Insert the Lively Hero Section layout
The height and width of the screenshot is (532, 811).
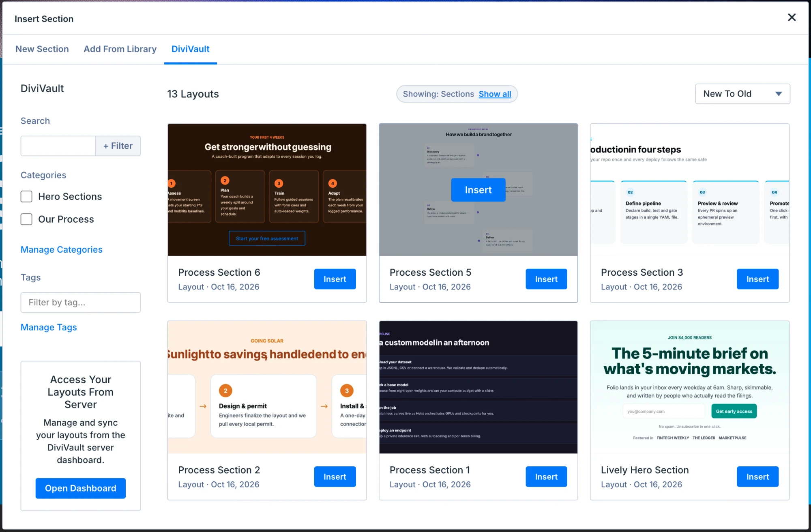[757, 477]
